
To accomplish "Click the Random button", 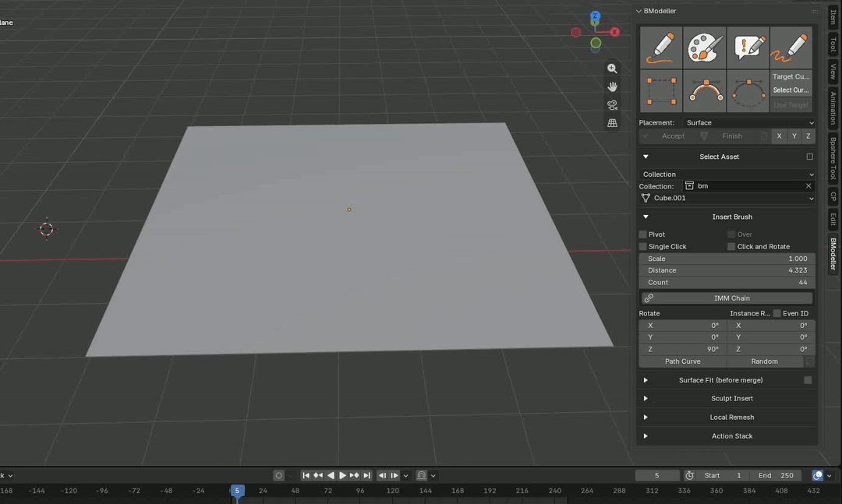I will click(765, 361).
